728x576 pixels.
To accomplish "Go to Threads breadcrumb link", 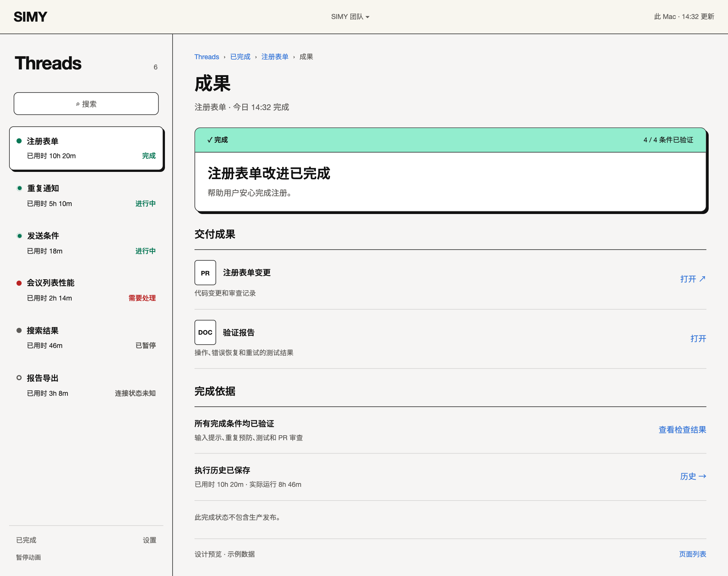I will 207,57.
